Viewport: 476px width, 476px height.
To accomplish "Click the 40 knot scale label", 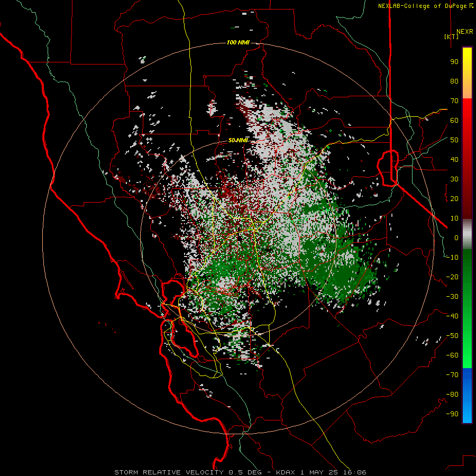I will coord(454,160).
